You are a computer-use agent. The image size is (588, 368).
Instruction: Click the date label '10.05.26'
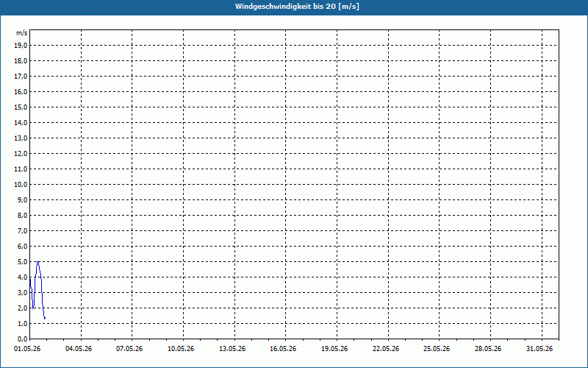click(181, 349)
